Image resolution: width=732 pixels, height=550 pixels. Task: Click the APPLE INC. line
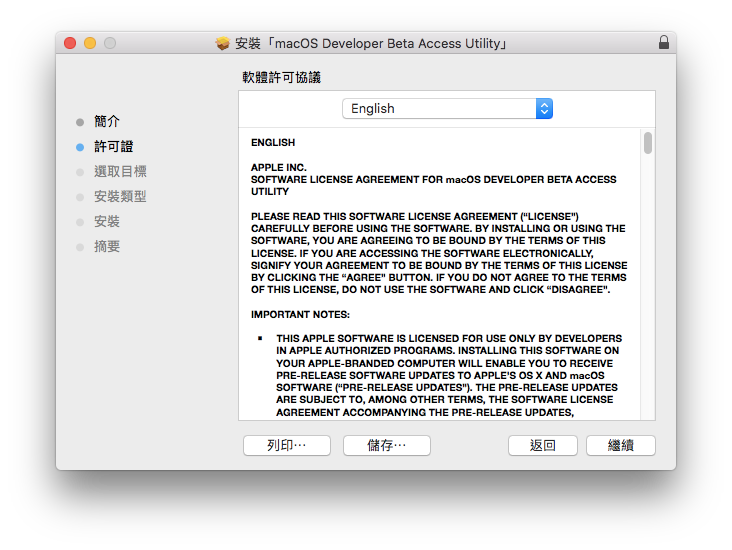point(279,167)
